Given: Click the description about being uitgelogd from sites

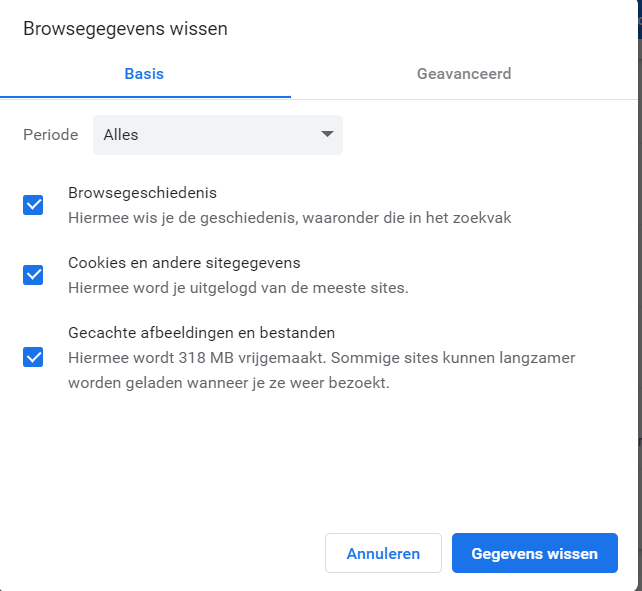Looking at the screenshot, I should click(238, 287).
